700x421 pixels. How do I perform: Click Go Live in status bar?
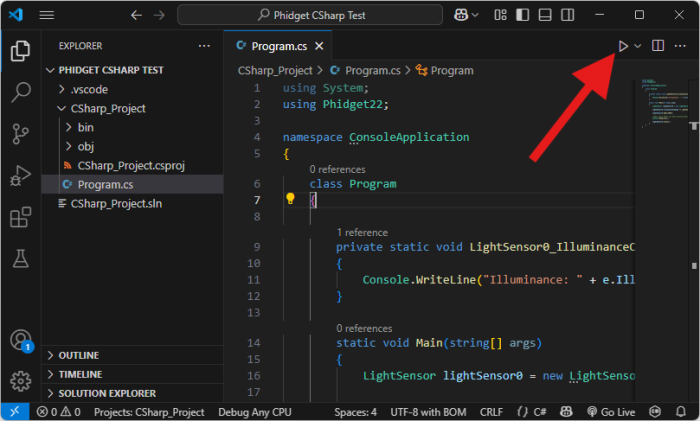[x=612, y=412]
